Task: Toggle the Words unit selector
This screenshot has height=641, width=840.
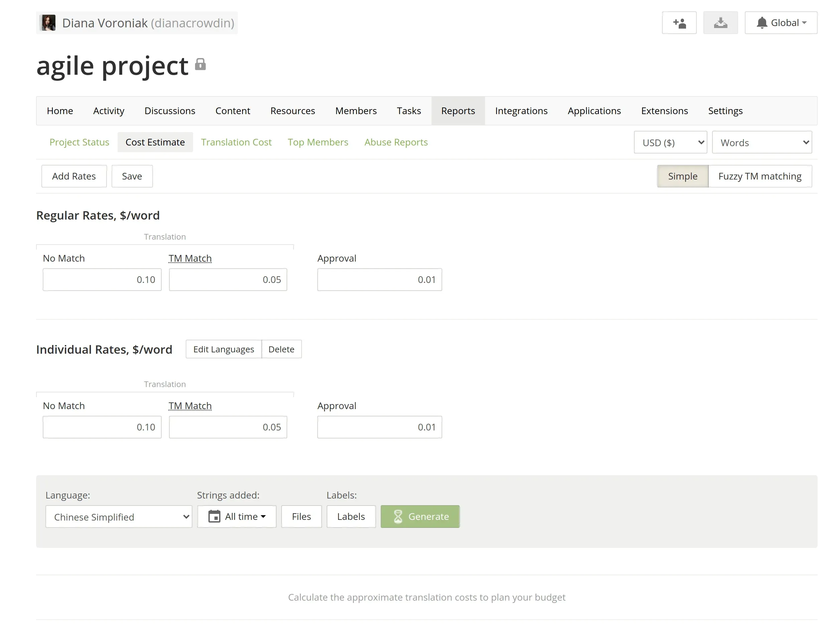Action: (762, 142)
